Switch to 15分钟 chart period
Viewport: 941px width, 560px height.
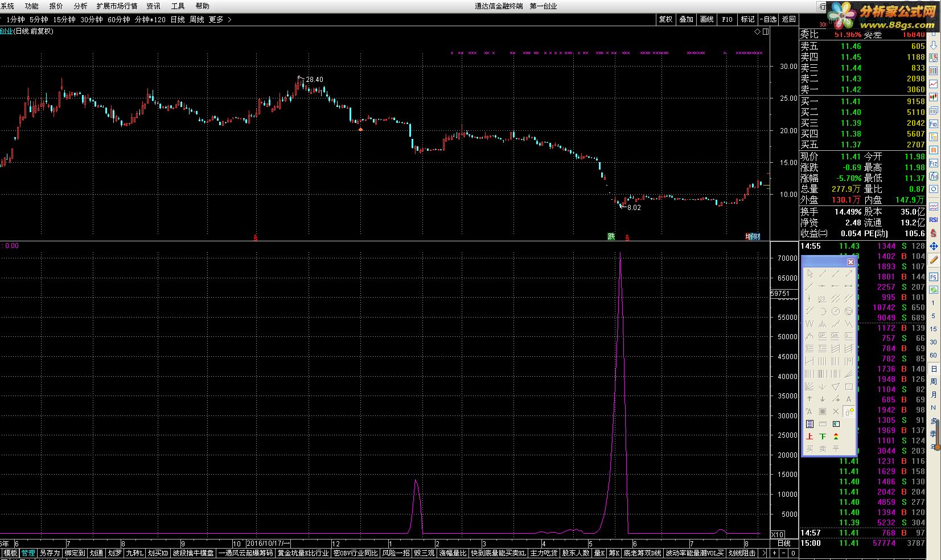pyautogui.click(x=64, y=19)
